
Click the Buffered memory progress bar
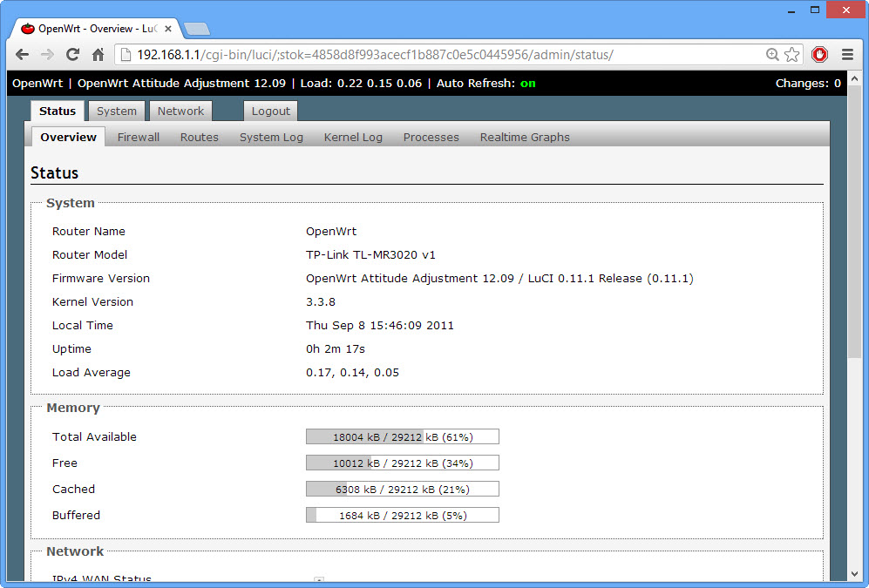point(403,514)
